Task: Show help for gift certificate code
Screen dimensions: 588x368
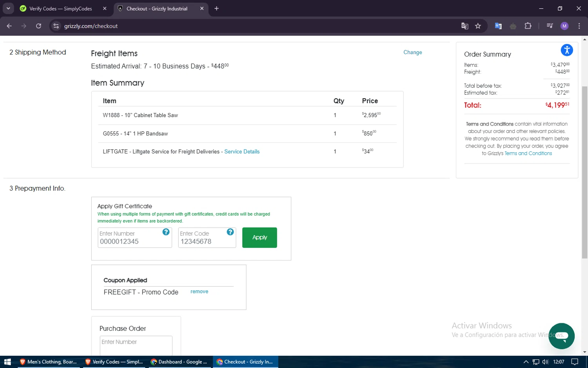Action: 230,232
